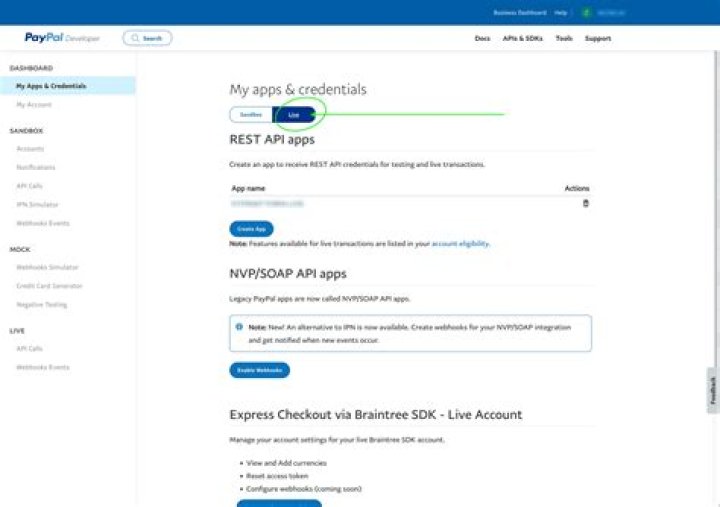720x507 pixels.
Task: Click the Create App button
Action: [x=251, y=229]
